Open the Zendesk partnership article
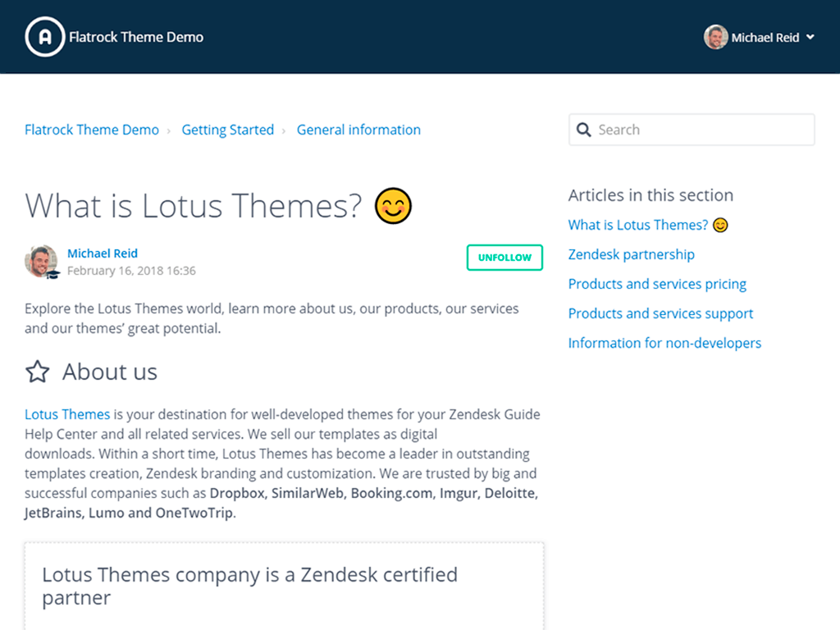Image resolution: width=840 pixels, height=630 pixels. pyautogui.click(x=631, y=254)
